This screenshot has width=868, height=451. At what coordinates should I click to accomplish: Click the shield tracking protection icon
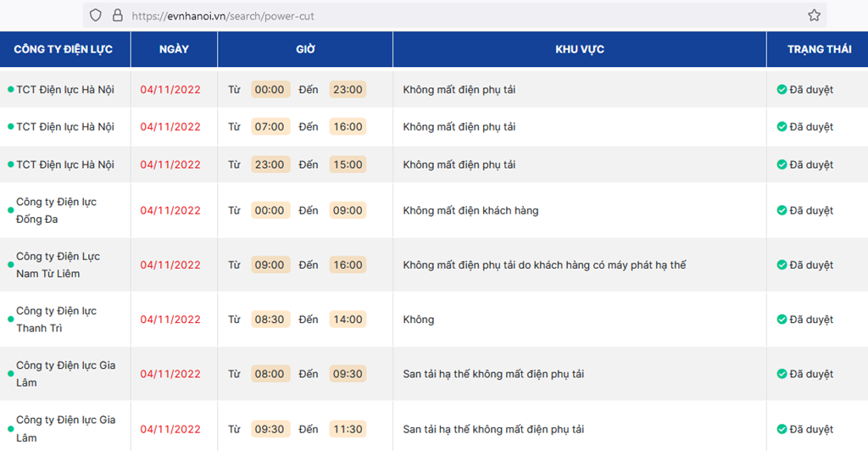pos(96,15)
